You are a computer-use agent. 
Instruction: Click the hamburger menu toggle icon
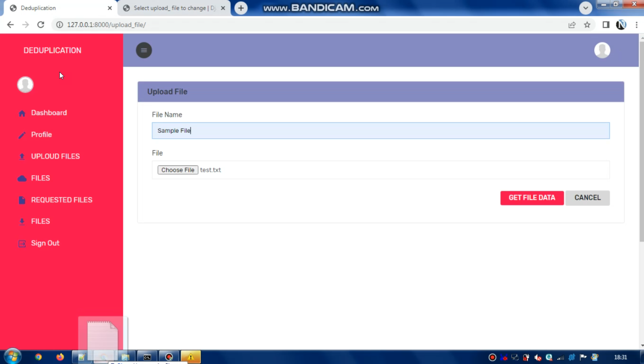coord(144,50)
